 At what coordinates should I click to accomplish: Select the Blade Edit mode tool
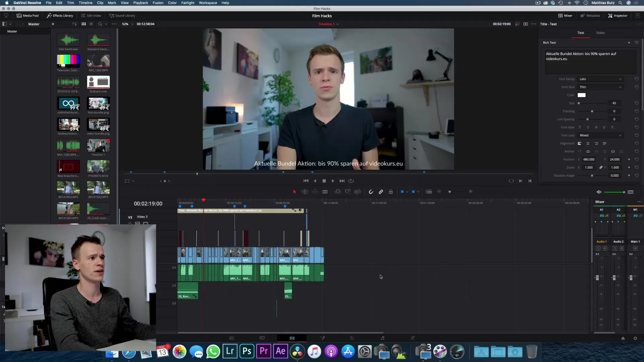[325, 192]
